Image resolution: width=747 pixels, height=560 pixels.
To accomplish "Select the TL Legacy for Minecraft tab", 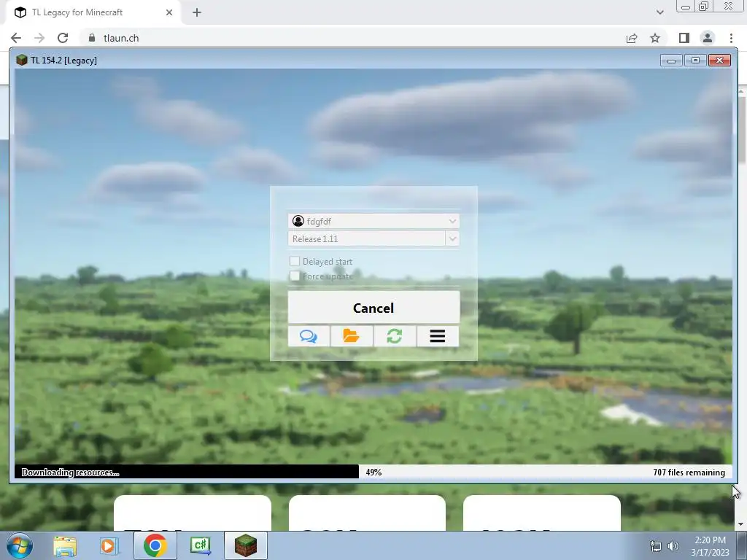I will coord(94,12).
